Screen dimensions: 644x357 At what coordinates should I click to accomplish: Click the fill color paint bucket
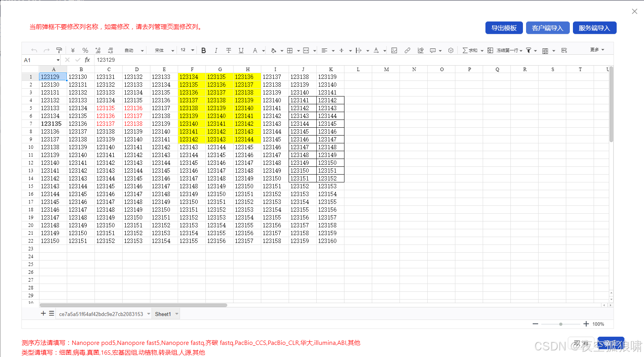point(273,50)
